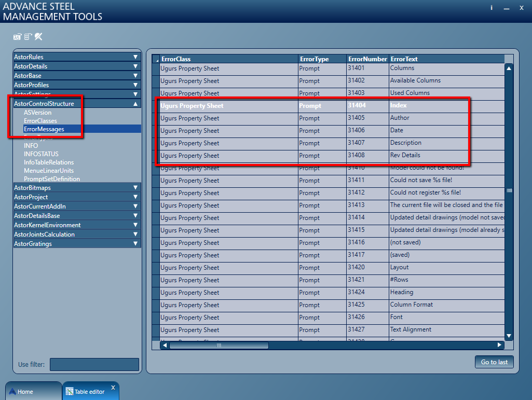532x400 pixels.
Task: Click the database reload icon
Action: point(28,37)
